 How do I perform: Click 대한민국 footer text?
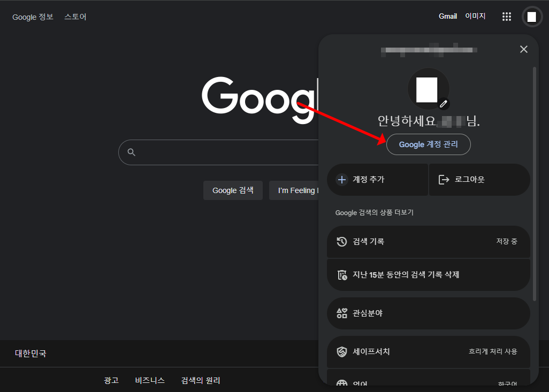30,353
